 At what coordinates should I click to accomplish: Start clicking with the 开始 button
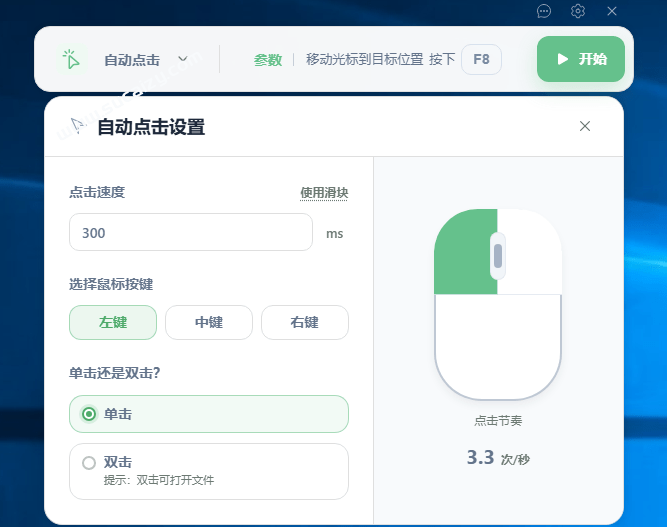pos(581,59)
